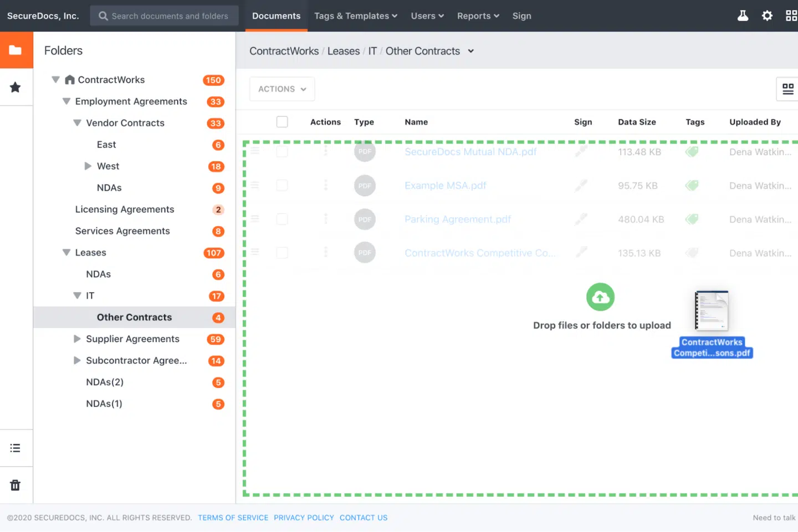
Task: Click ContractWorks in breadcrumb
Action: [x=284, y=51]
